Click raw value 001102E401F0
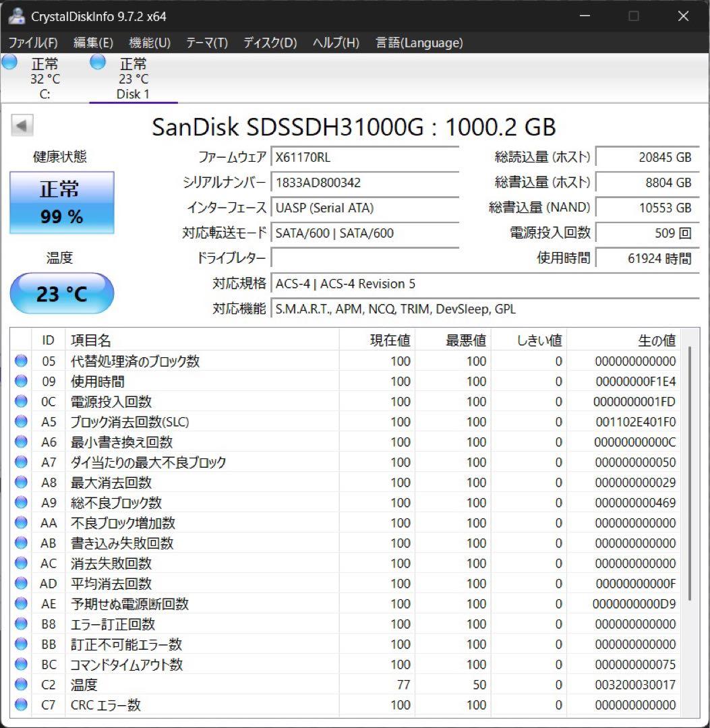The width and height of the screenshot is (710, 728). [x=635, y=421]
